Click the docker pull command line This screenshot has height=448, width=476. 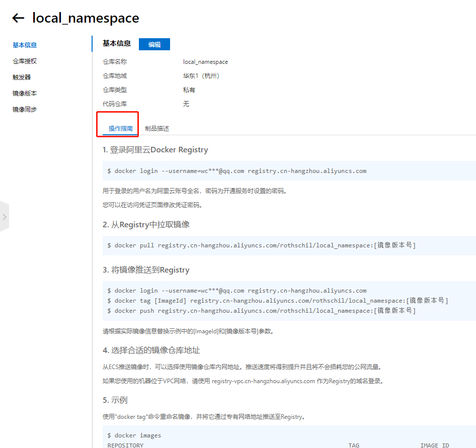pos(261,245)
